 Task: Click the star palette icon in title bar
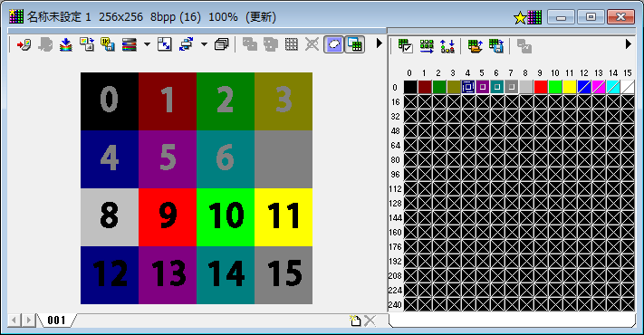[x=528, y=17]
